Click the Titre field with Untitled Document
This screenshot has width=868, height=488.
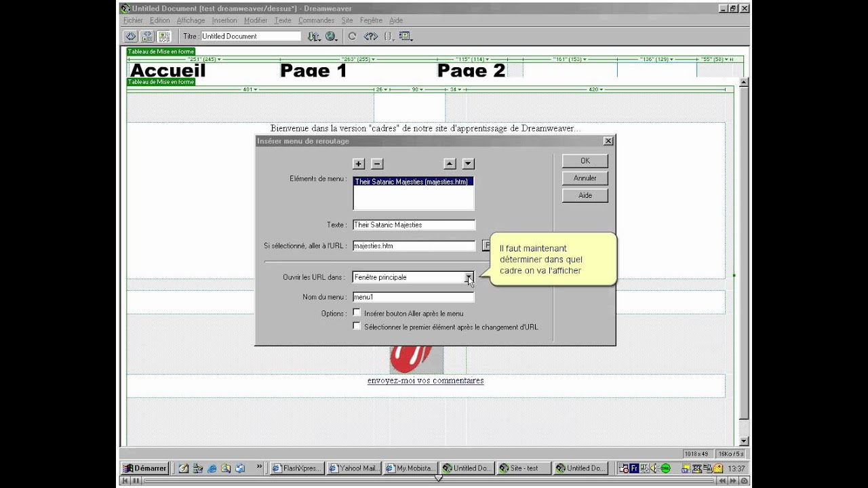[x=251, y=36]
